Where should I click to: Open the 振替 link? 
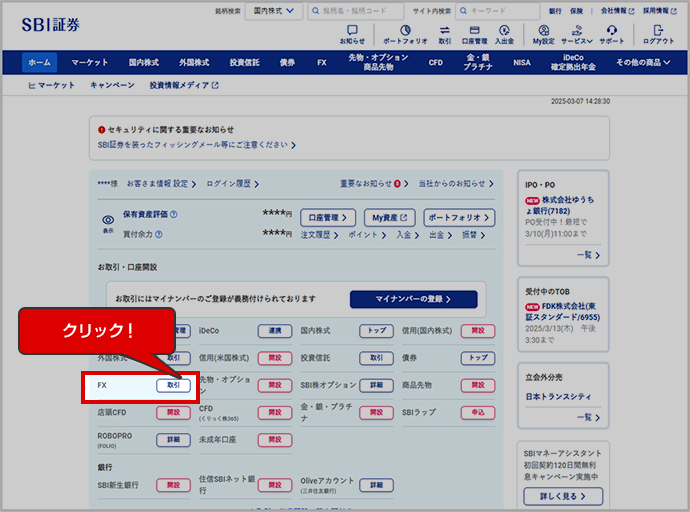tap(473, 235)
